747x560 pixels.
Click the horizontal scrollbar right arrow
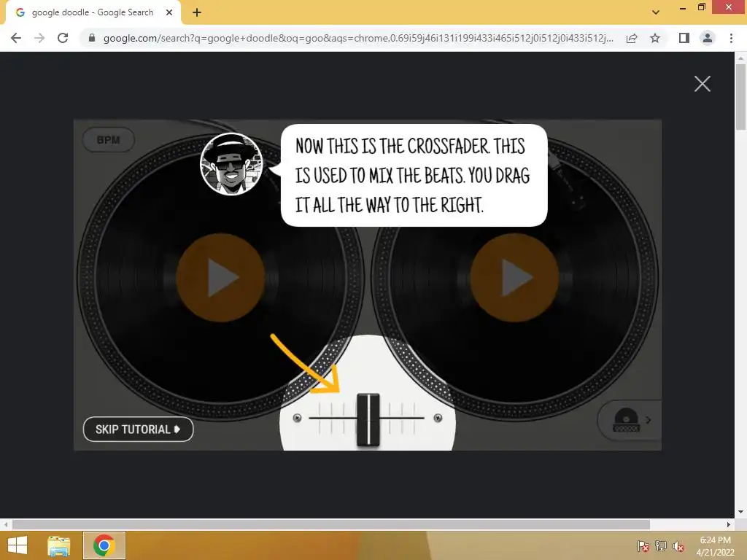(729, 524)
